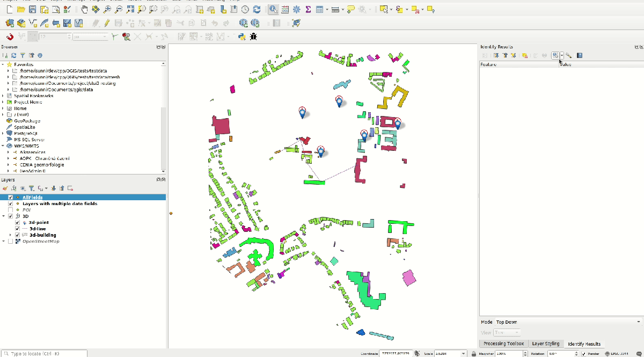Turn on OpenStreetMap layer visibility
The height and width of the screenshot is (357, 644).
(11, 241)
